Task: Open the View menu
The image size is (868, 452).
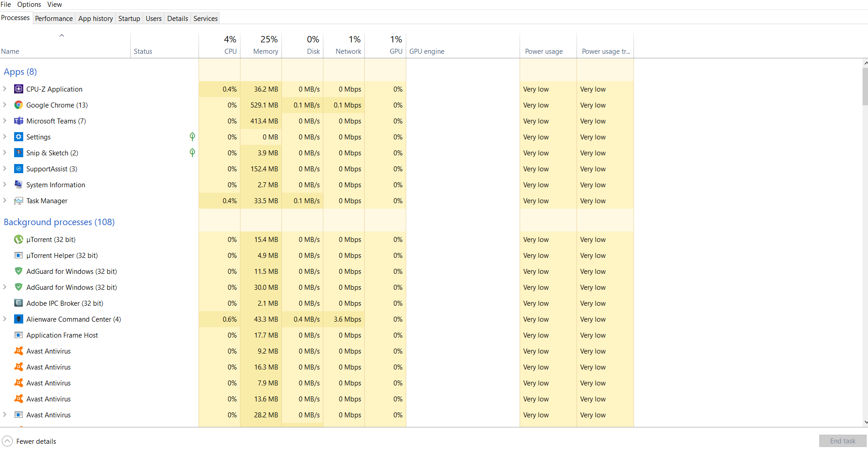Action: pyautogui.click(x=55, y=5)
